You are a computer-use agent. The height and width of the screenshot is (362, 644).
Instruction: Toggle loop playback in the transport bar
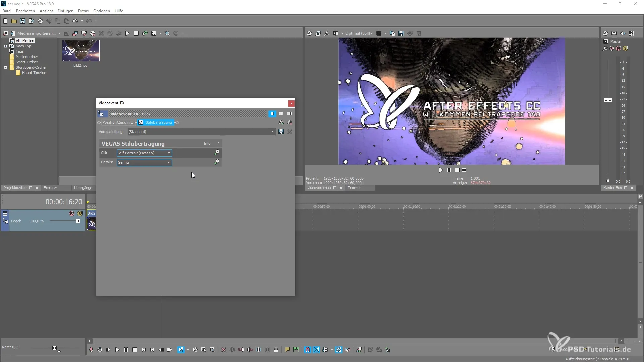click(100, 350)
